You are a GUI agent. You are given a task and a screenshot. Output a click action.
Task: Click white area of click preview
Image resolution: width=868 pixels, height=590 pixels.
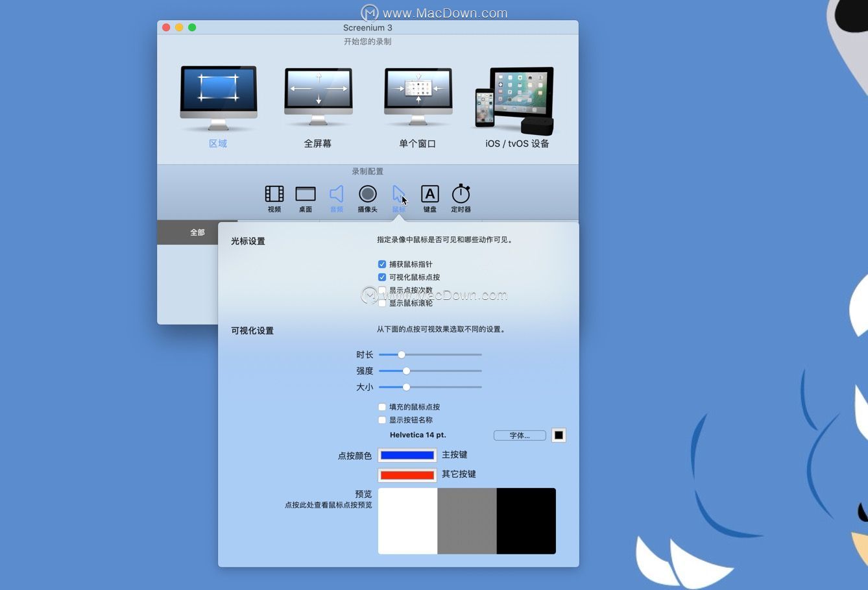pyautogui.click(x=407, y=521)
